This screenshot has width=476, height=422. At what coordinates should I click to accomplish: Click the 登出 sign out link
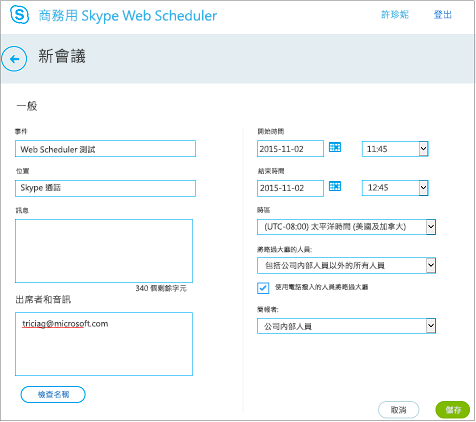point(443,15)
